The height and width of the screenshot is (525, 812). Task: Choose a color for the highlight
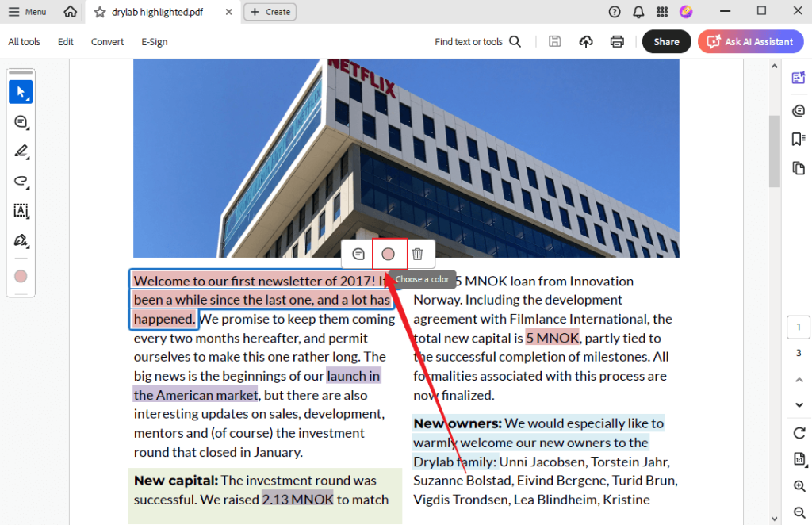tap(389, 253)
